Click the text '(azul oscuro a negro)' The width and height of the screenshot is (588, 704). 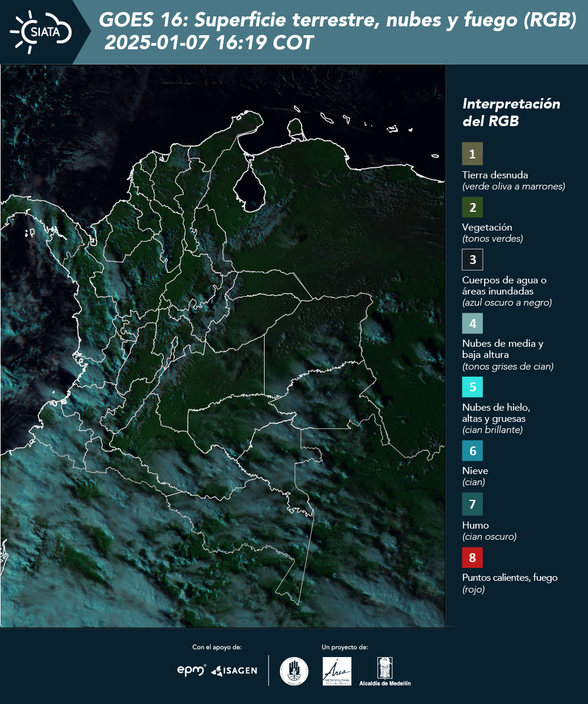pyautogui.click(x=507, y=303)
